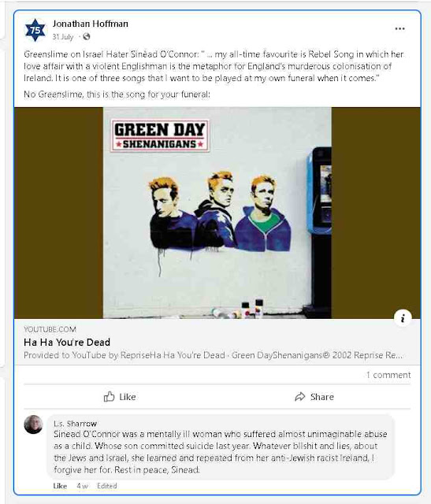Click the YOUTUBE.COM source label

click(x=50, y=329)
